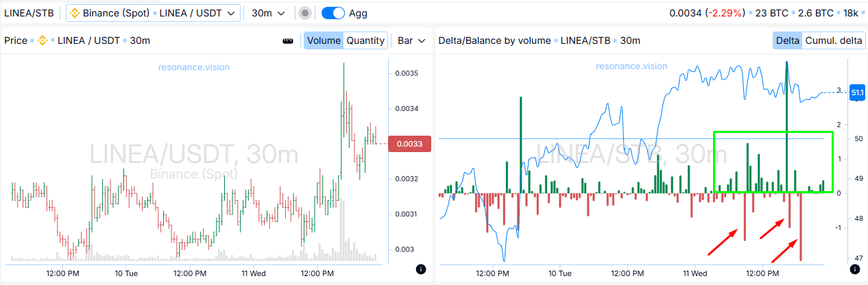Click the Binance logo in the exchange selector

75,13
